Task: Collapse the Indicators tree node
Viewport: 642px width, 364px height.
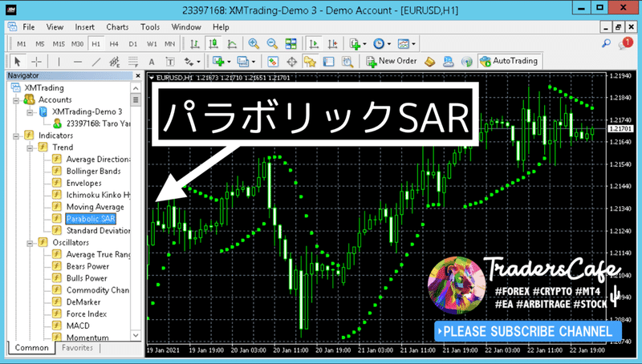Action: point(16,135)
